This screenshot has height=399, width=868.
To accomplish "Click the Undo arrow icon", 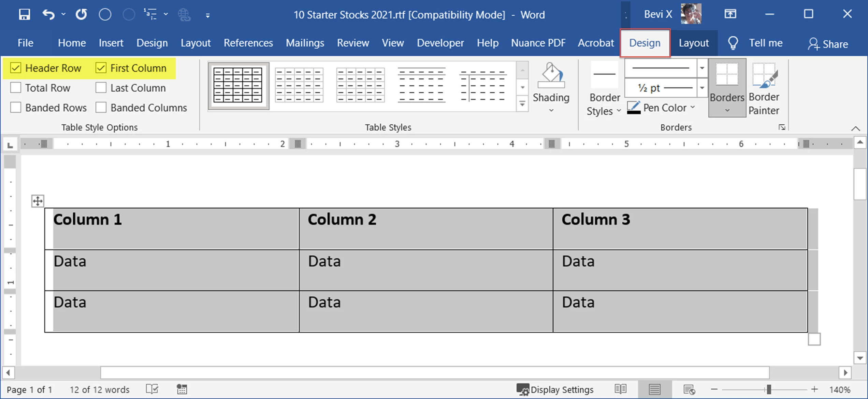I will pyautogui.click(x=48, y=15).
